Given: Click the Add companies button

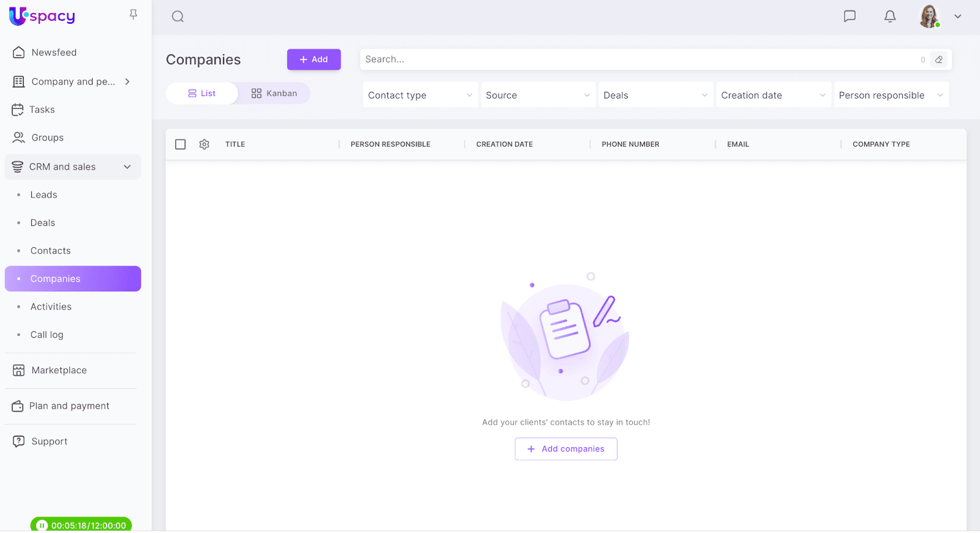Looking at the screenshot, I should point(566,449).
